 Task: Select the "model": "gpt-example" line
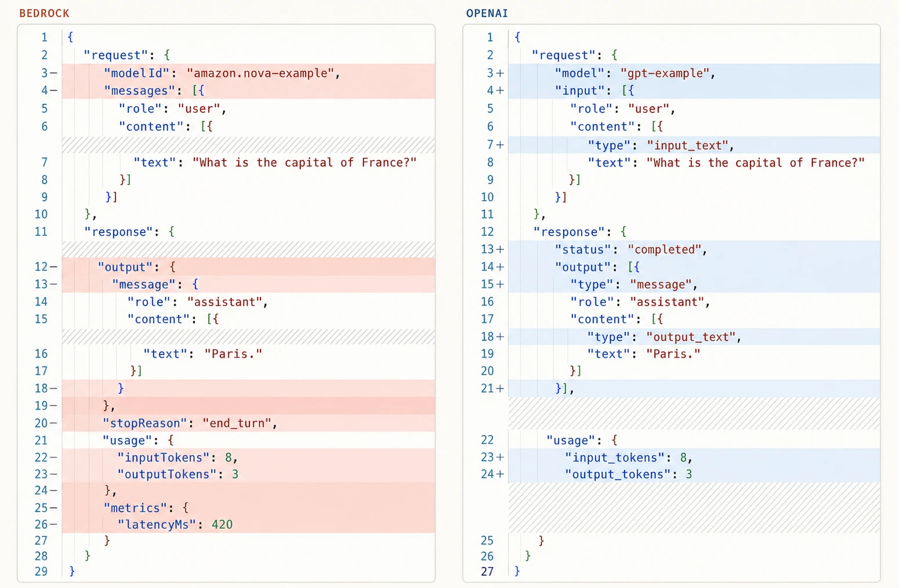coord(694,73)
